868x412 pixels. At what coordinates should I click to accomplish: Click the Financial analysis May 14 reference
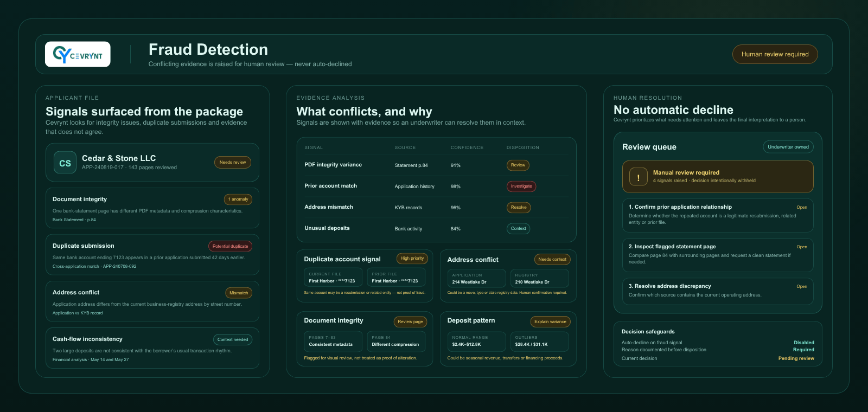[91, 359]
